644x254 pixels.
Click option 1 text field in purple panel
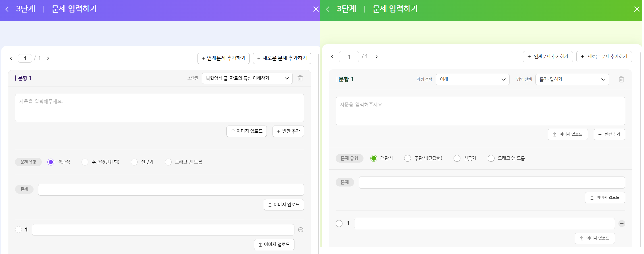tap(163, 230)
